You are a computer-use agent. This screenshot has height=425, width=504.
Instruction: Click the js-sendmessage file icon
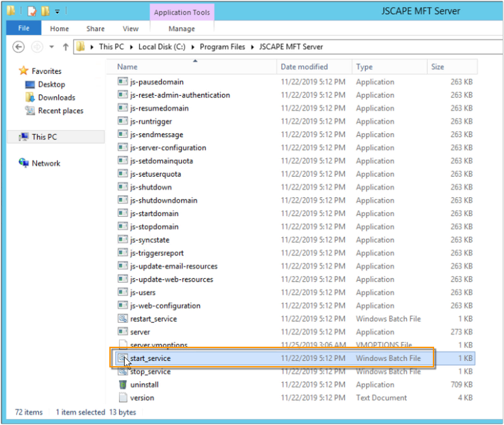pos(122,134)
